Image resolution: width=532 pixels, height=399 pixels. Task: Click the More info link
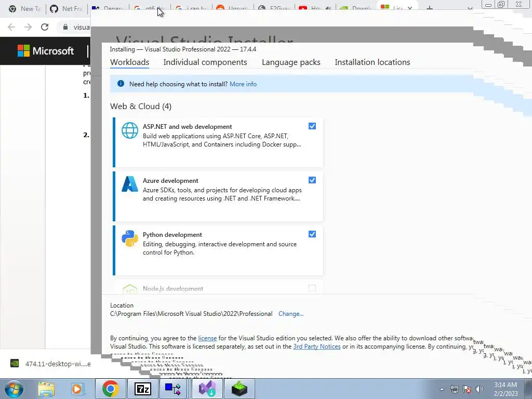[243, 84]
